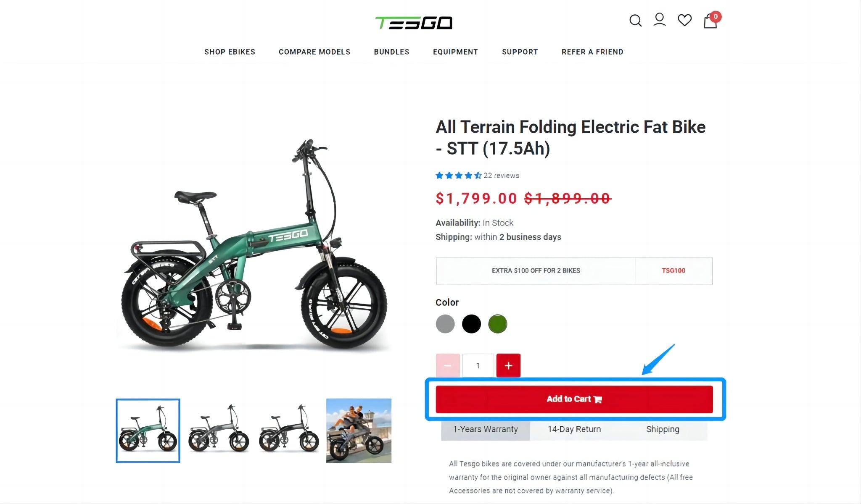Select the gray color option

click(445, 324)
